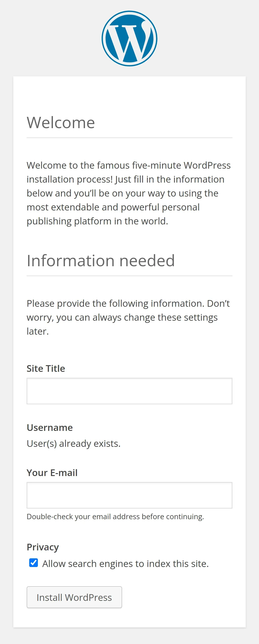Click the divider under Information needed

point(129,276)
